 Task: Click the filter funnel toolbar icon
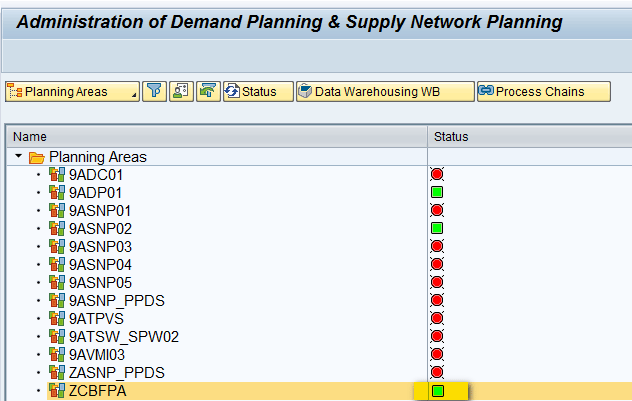click(154, 91)
